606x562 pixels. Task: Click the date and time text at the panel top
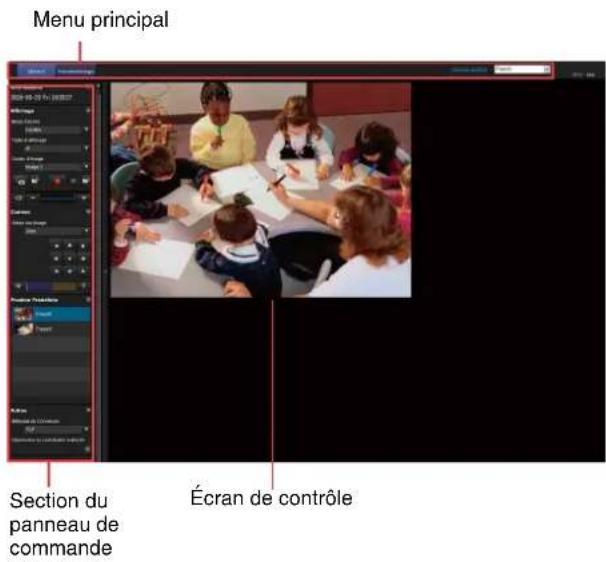coord(41,98)
